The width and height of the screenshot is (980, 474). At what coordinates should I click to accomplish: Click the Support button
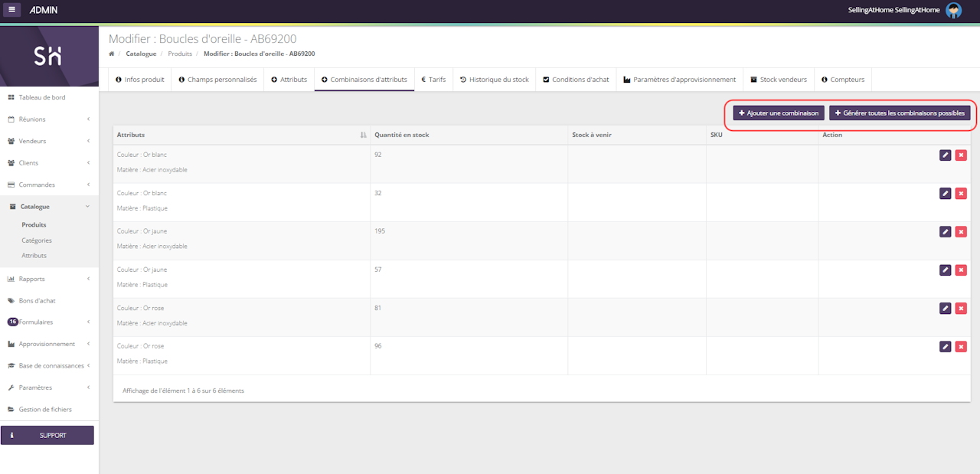[x=47, y=435]
